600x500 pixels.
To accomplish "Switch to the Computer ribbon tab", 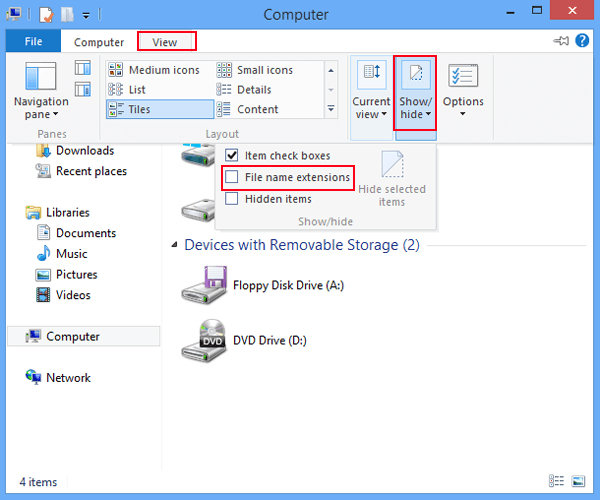I will [99, 42].
